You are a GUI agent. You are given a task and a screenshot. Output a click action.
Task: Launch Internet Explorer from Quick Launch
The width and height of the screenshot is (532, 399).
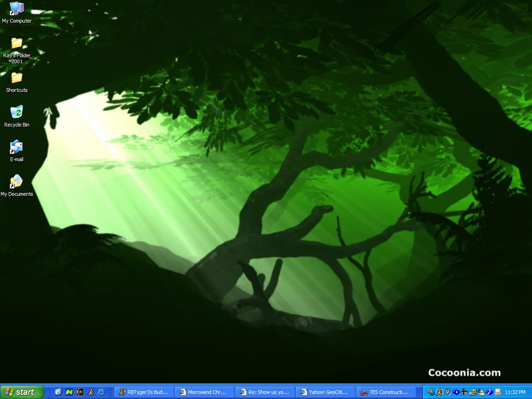[101, 392]
